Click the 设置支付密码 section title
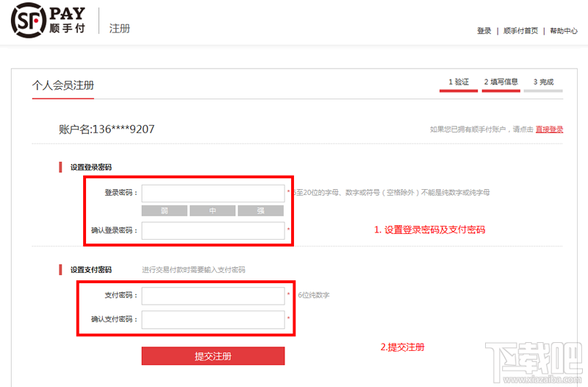Image resolution: width=588 pixels, height=387 pixels. [x=90, y=269]
